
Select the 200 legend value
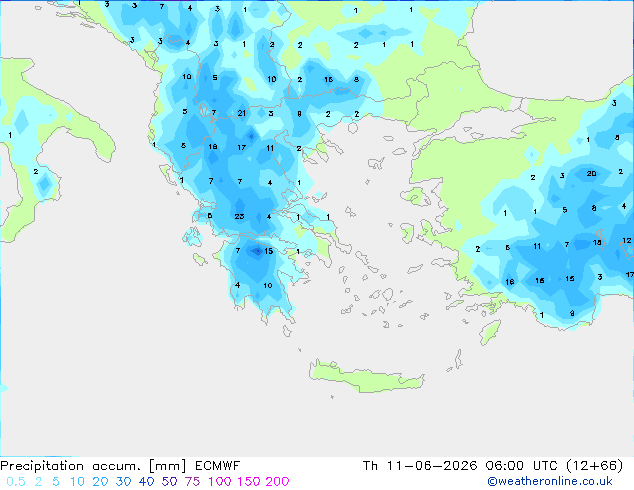277,482
